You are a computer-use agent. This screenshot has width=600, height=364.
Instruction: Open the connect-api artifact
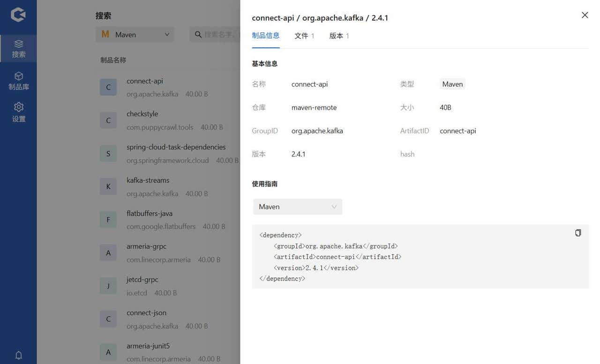pos(145,81)
